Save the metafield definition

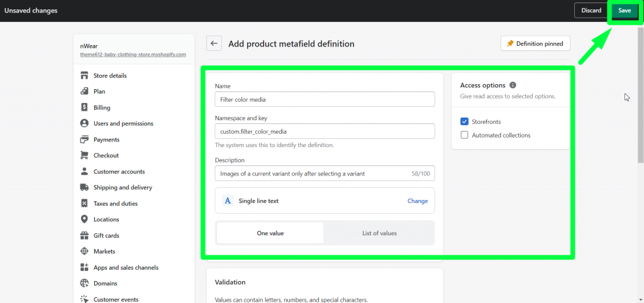625,11
